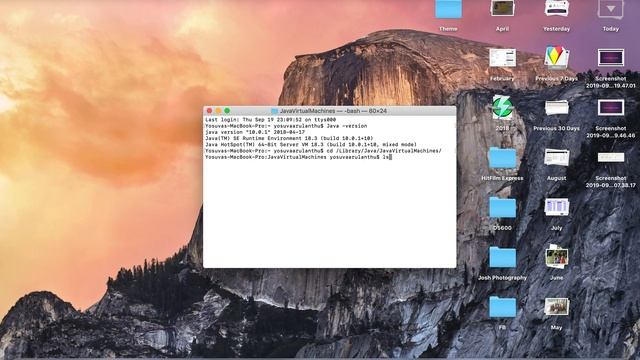Click the 'java version "10.0.1" 2018-04-17' line
Image resolution: width=640 pixels, height=360 pixels.
point(255,132)
